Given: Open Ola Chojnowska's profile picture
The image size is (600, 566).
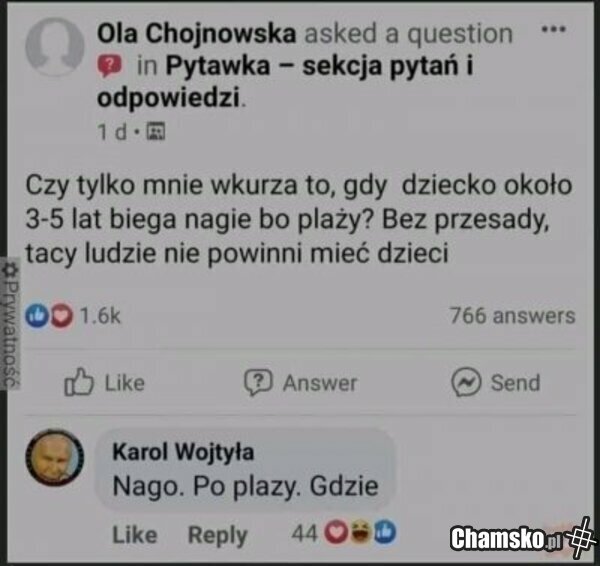Looking at the screenshot, I should click(55, 46).
